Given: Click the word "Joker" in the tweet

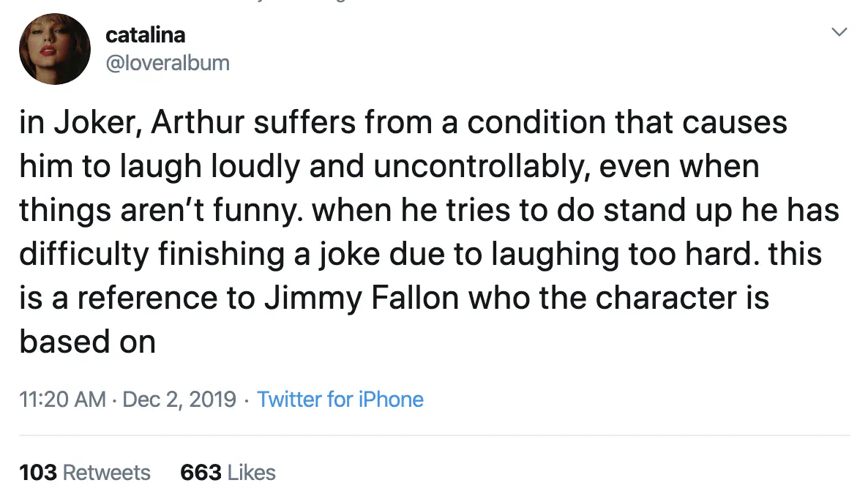Looking at the screenshot, I should pos(97,122).
